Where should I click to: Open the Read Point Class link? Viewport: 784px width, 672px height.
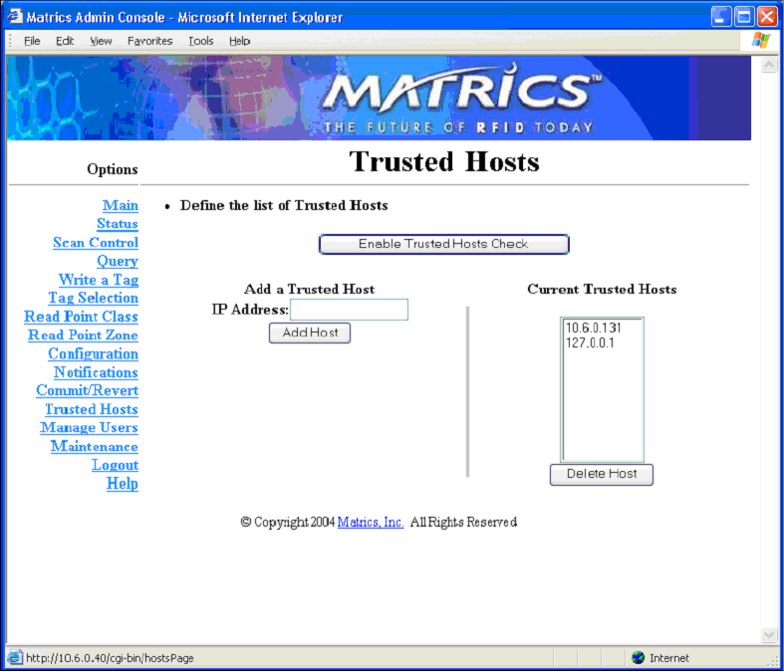click(81, 317)
